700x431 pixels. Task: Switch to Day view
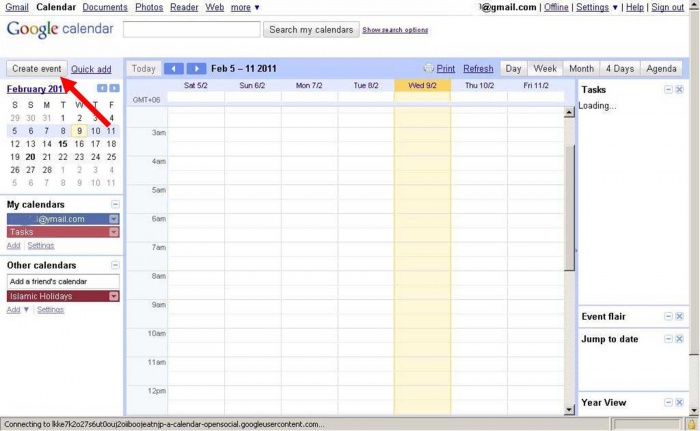pos(513,69)
